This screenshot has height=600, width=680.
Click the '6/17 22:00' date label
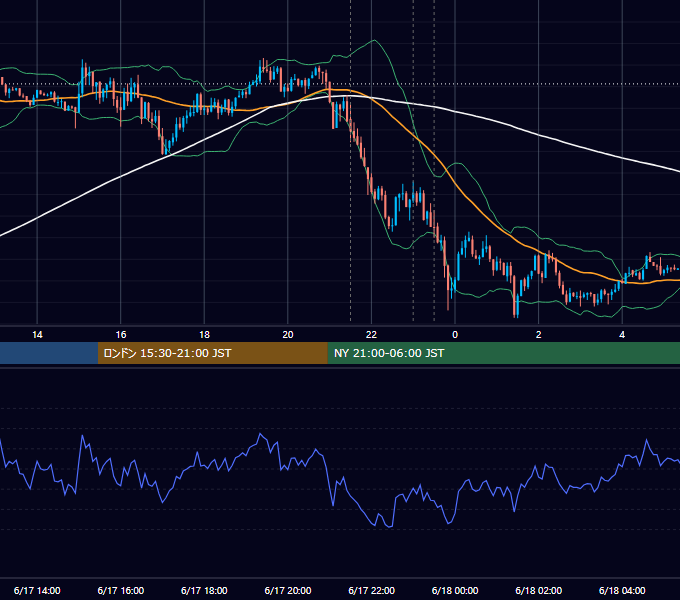[x=372, y=590]
